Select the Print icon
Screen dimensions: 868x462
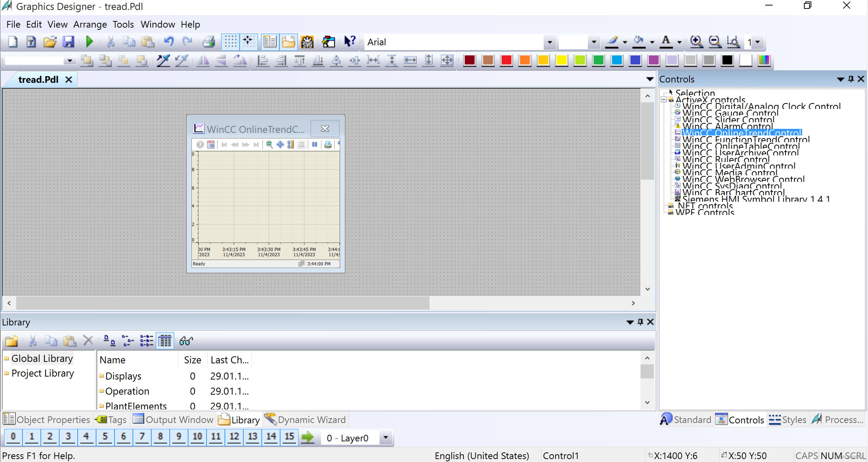click(208, 42)
